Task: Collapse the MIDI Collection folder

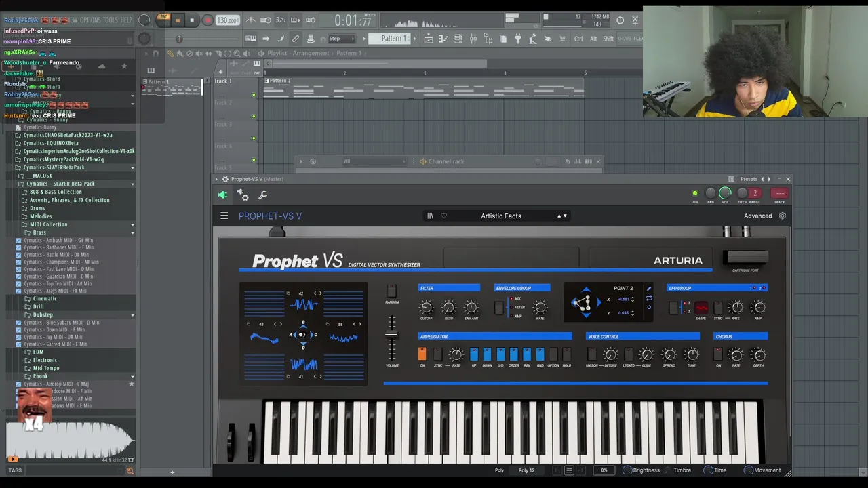Action: (49, 224)
